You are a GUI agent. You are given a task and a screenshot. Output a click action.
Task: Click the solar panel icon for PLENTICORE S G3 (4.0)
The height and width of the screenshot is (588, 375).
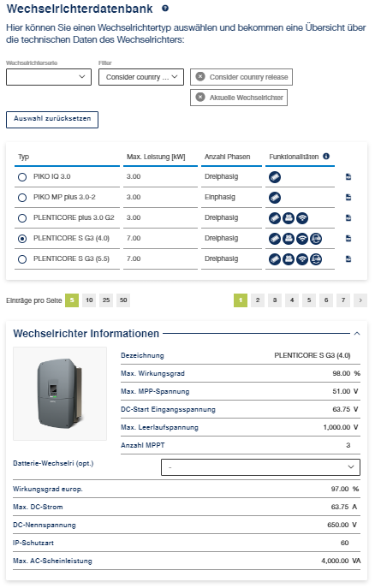(x=275, y=239)
